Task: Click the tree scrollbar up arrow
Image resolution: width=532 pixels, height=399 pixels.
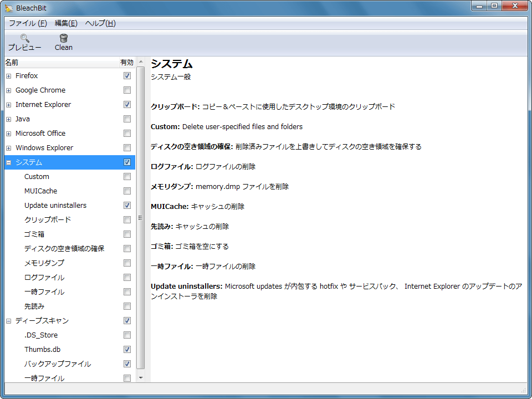Action: pos(141,62)
